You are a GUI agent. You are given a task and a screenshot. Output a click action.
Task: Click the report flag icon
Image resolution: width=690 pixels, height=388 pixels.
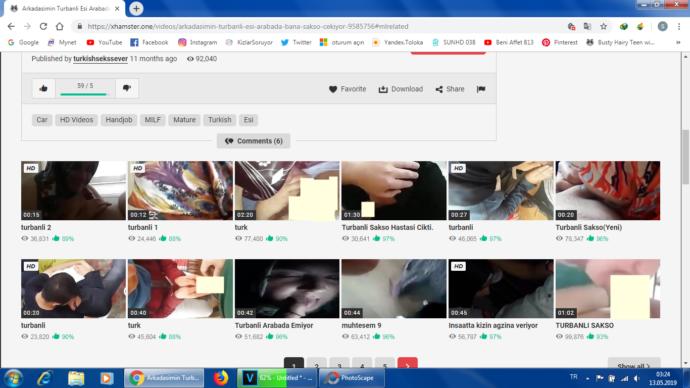(x=481, y=89)
